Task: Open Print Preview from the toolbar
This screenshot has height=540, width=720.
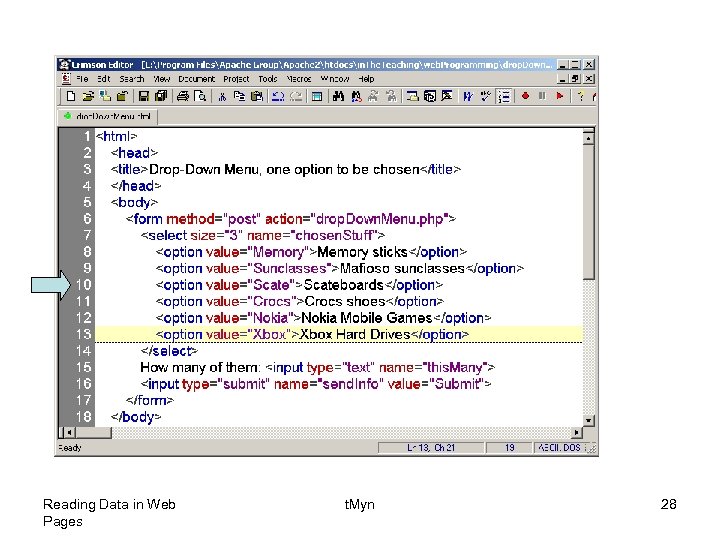Action: click(200, 96)
